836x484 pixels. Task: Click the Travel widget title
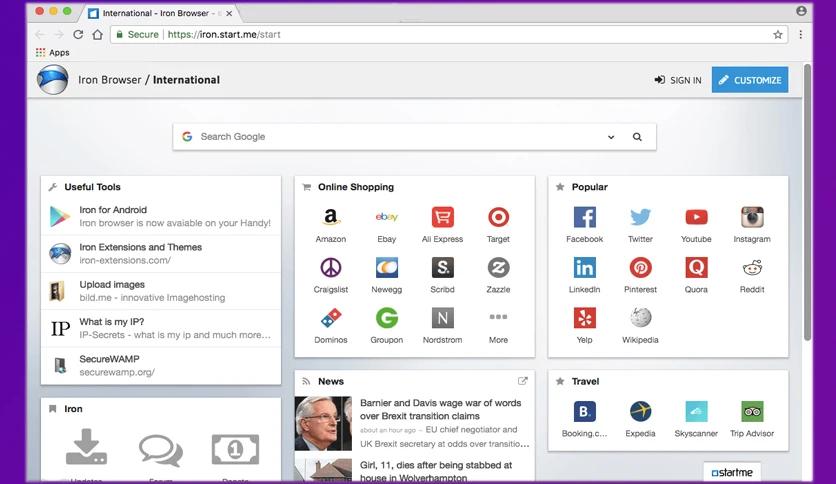(585, 381)
